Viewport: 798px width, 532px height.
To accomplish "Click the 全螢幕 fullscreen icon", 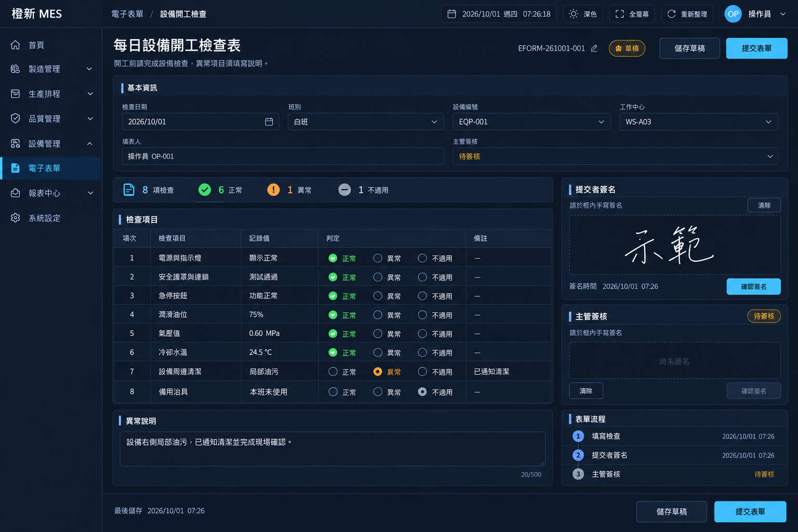I will 620,14.
